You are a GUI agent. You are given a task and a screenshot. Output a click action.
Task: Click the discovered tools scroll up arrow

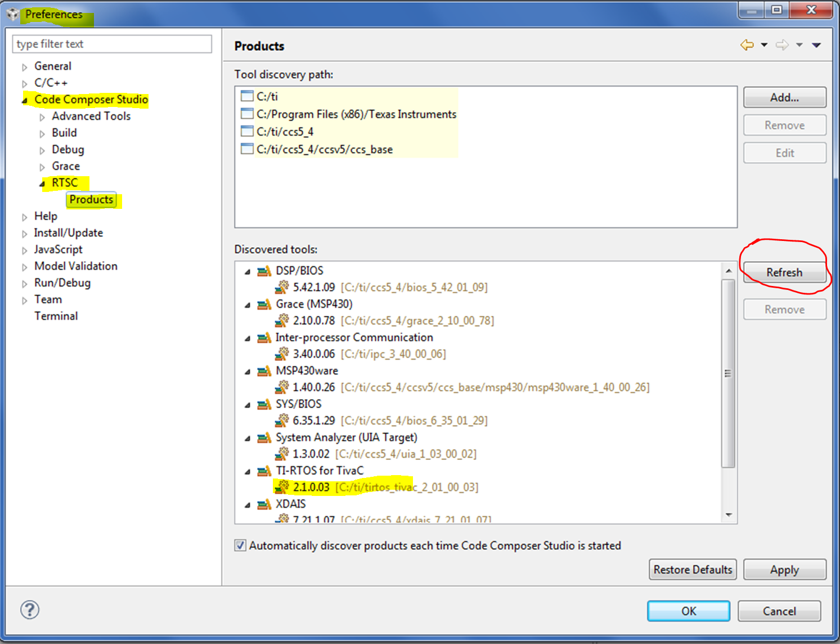pyautogui.click(x=729, y=271)
